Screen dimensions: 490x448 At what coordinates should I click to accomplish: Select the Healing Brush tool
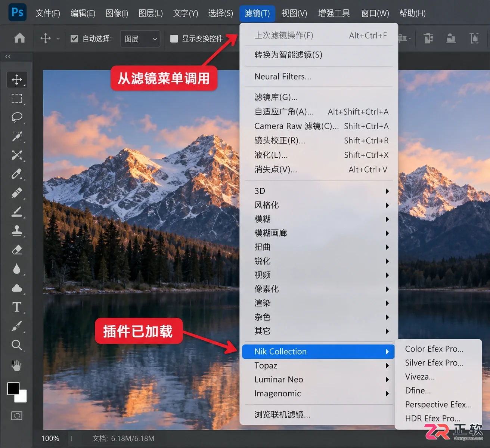(17, 193)
